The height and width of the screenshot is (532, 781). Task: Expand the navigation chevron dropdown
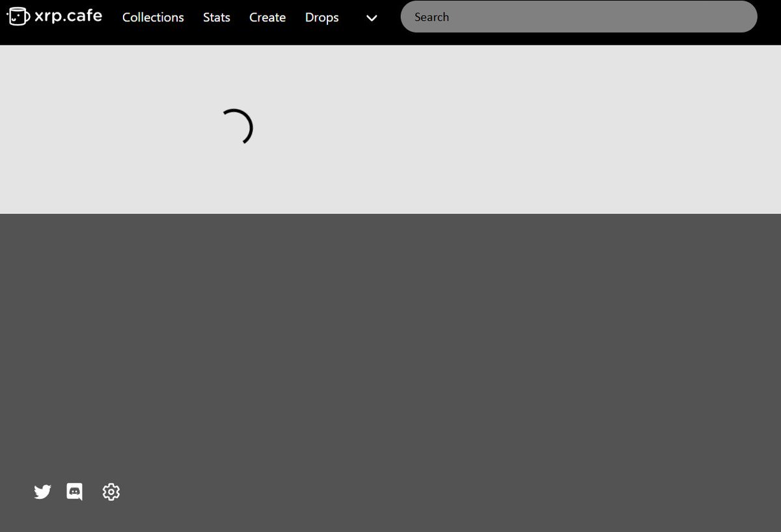pos(372,18)
